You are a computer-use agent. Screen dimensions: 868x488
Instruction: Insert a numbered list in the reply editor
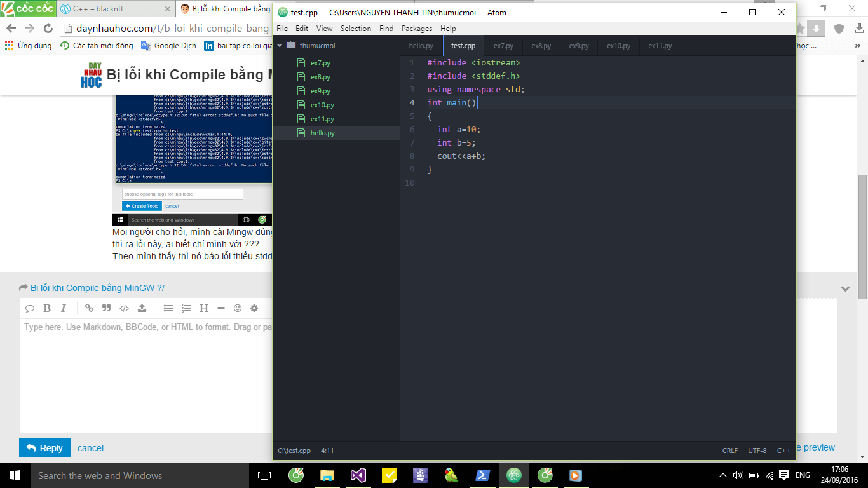coord(186,308)
